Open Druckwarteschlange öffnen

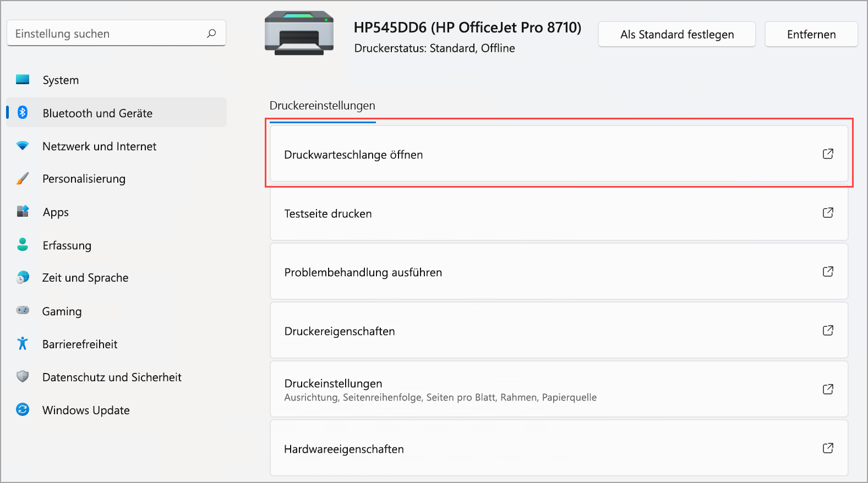tap(559, 154)
